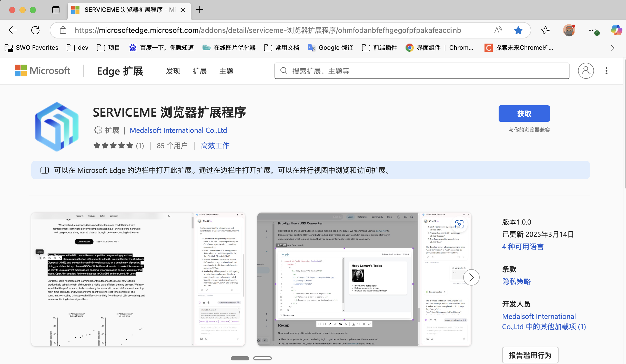Click SERVICEME extension logo
Screen dimensions: 626x364
coord(57,127)
